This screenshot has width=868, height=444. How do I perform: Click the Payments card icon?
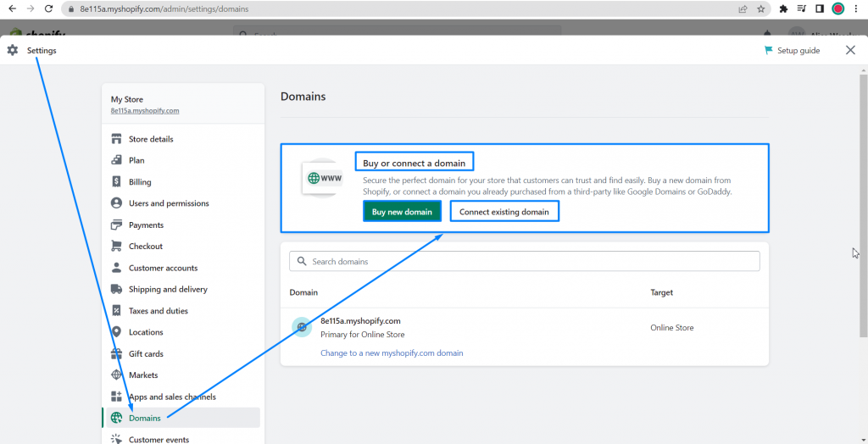coord(116,225)
